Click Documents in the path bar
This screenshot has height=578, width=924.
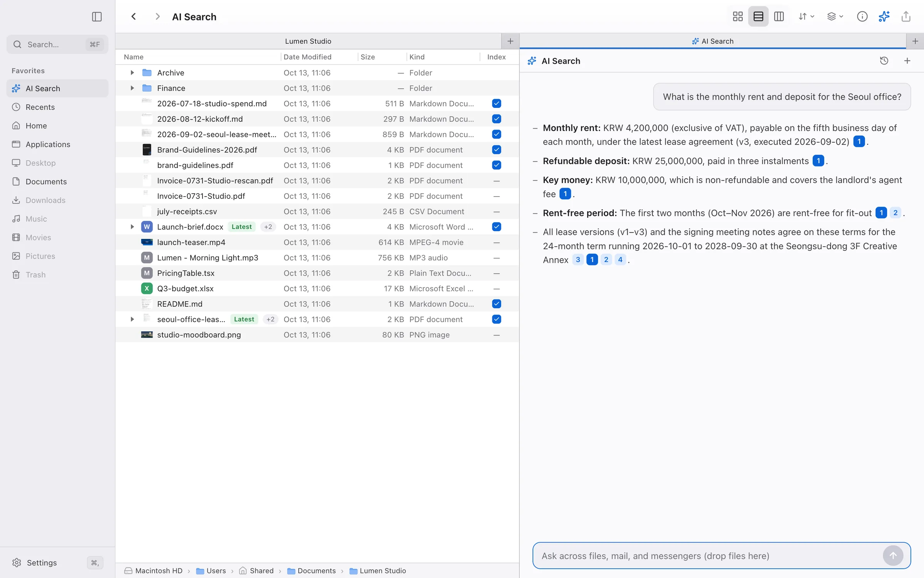tap(311, 571)
